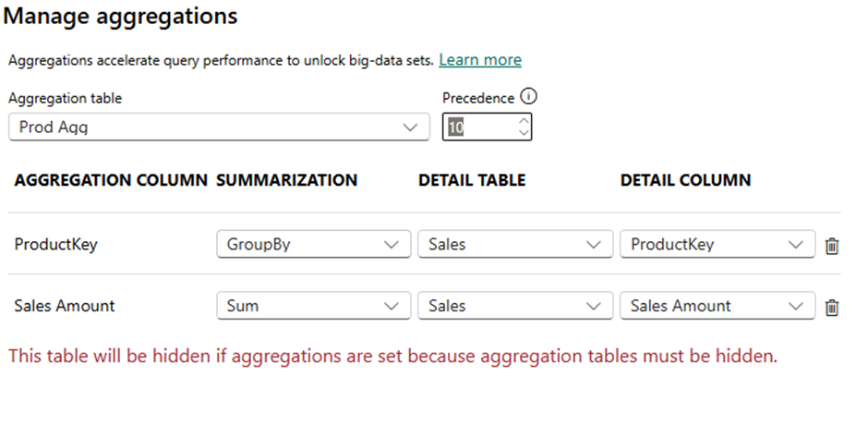The width and height of the screenshot is (868, 425).
Task: Click into the Precedence number field
Action: pos(476,127)
